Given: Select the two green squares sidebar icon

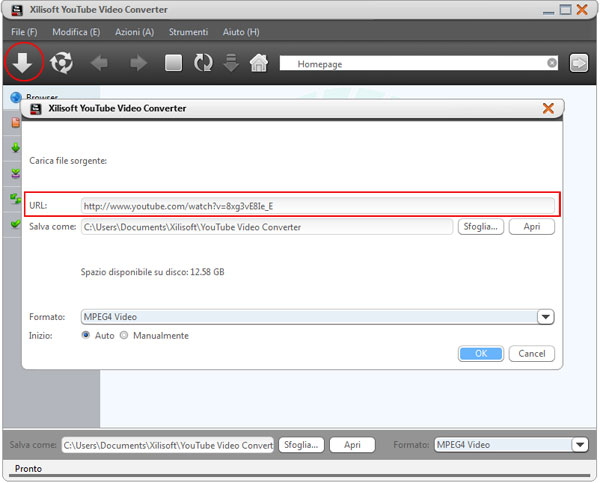Looking at the screenshot, I should pos(16,199).
